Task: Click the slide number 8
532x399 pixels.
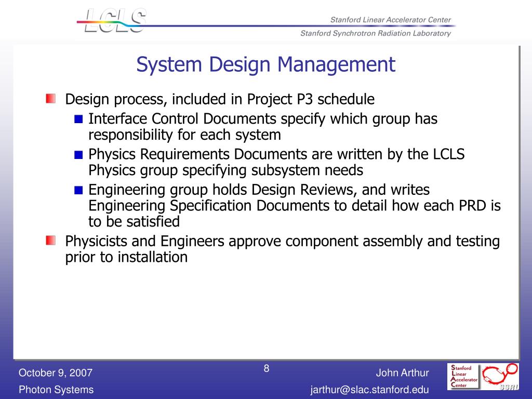Action: [x=267, y=368]
